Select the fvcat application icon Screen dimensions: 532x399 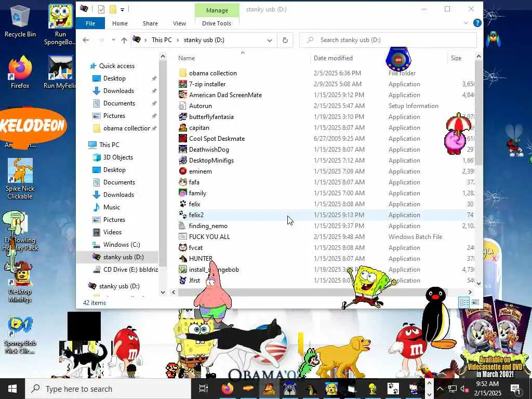pyautogui.click(x=183, y=248)
